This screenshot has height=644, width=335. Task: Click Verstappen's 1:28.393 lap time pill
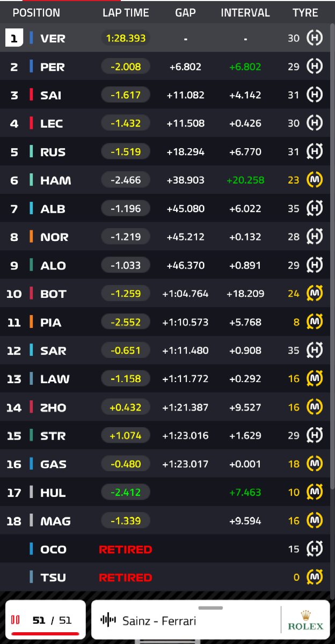[126, 38]
